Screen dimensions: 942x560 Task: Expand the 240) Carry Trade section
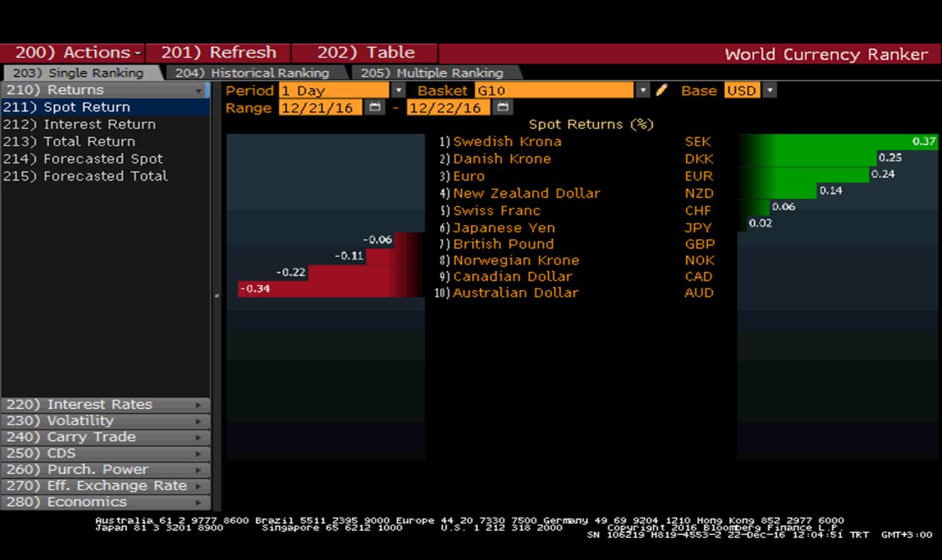105,437
